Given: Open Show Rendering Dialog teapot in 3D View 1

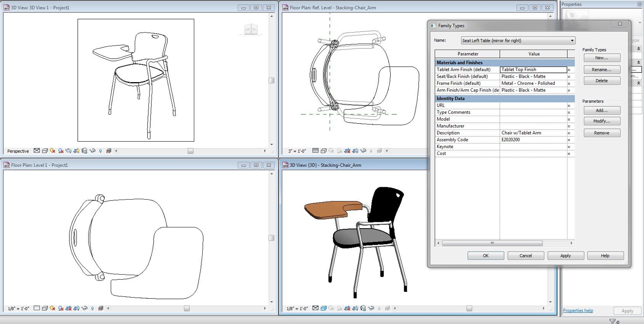Looking at the screenshot, I should click(68, 151).
